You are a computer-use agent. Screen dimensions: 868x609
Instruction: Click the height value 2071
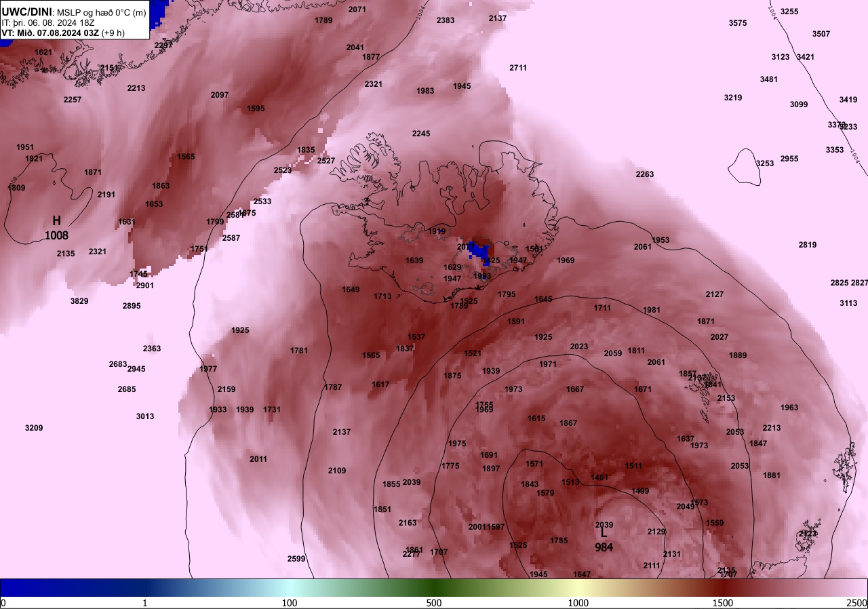(357, 9)
